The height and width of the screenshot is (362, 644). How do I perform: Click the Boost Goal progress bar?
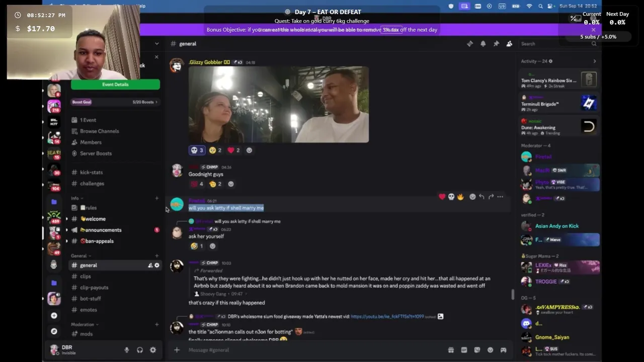pos(115,102)
